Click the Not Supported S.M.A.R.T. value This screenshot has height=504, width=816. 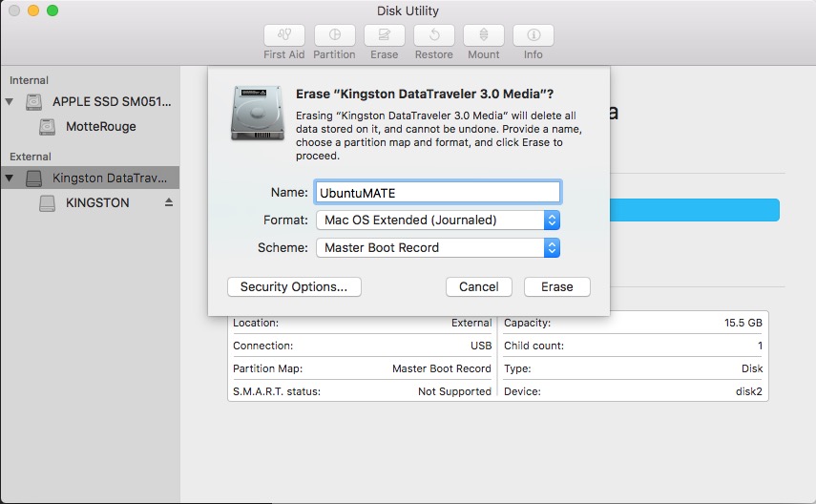454,391
